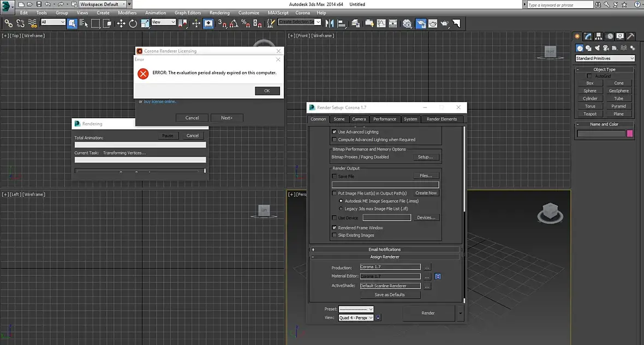Toggle the AutoGrid checkbox
644x345 pixels.
tap(589, 76)
